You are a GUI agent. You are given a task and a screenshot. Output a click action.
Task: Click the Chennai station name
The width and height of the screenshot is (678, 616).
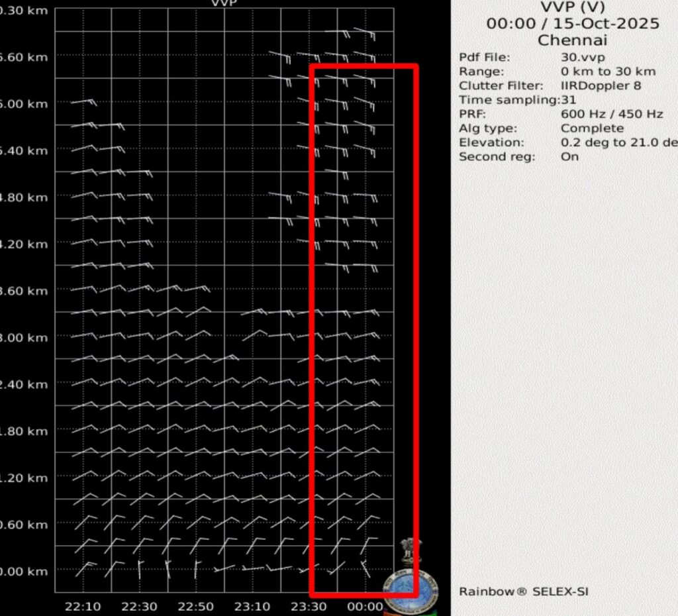tap(572, 40)
